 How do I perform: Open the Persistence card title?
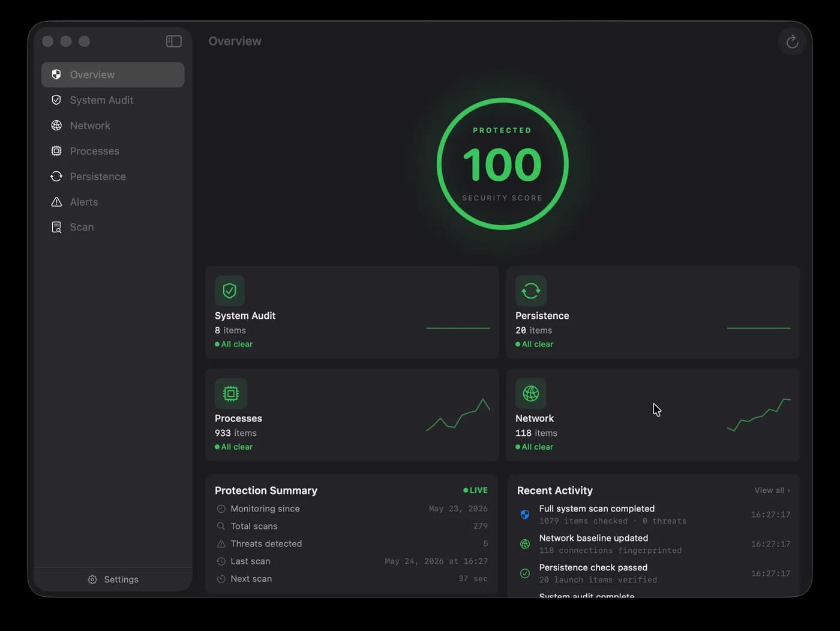[x=542, y=316]
